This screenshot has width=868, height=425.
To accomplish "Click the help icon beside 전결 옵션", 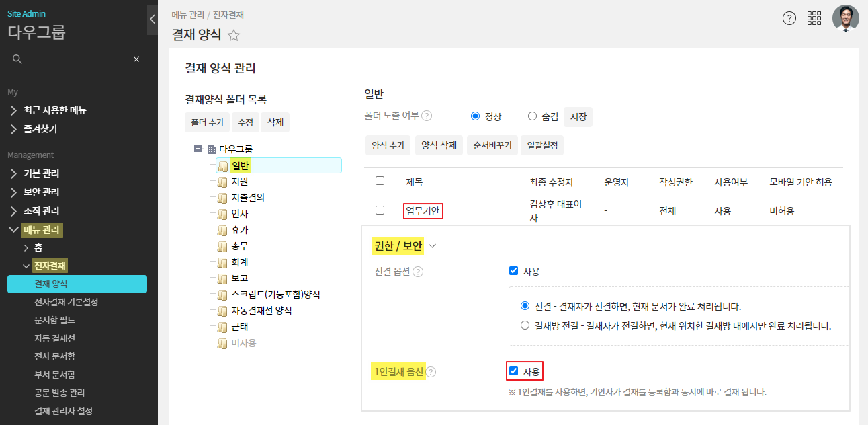I will tap(418, 272).
